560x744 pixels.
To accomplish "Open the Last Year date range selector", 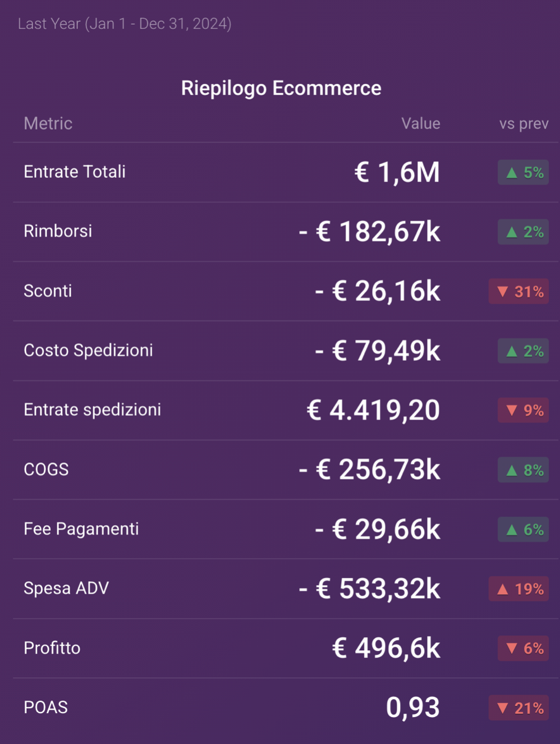I will [125, 24].
